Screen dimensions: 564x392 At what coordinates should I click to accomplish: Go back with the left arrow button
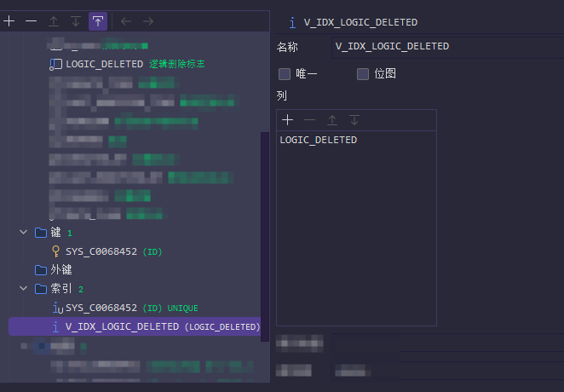[x=126, y=21]
